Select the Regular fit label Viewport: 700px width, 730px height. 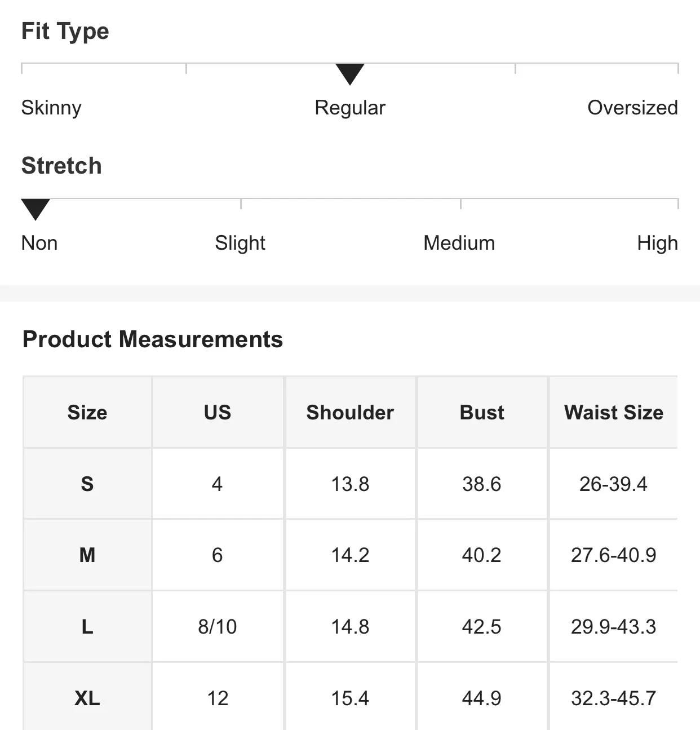point(350,108)
